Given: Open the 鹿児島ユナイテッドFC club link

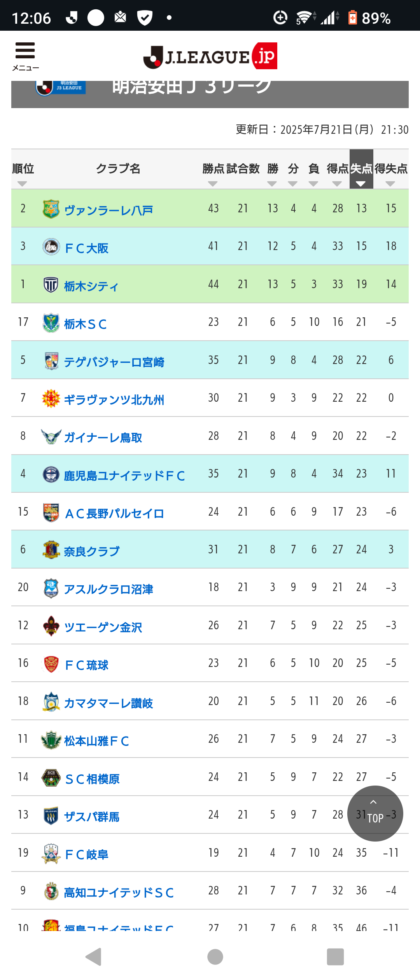Looking at the screenshot, I should (124, 476).
